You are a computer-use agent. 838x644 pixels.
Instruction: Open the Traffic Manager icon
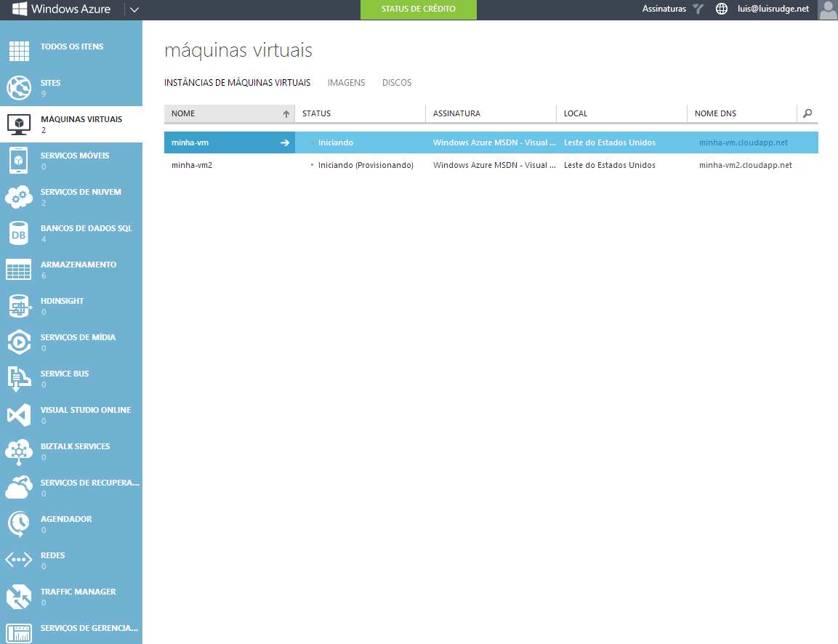click(x=19, y=597)
